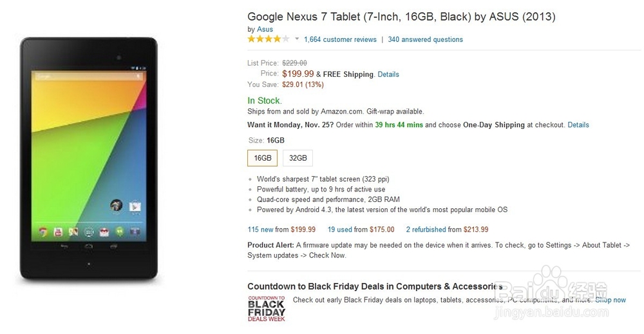Click the Countdown to Black Friday Deals heading
The height and width of the screenshot is (334, 644).
pyautogui.click(x=375, y=286)
